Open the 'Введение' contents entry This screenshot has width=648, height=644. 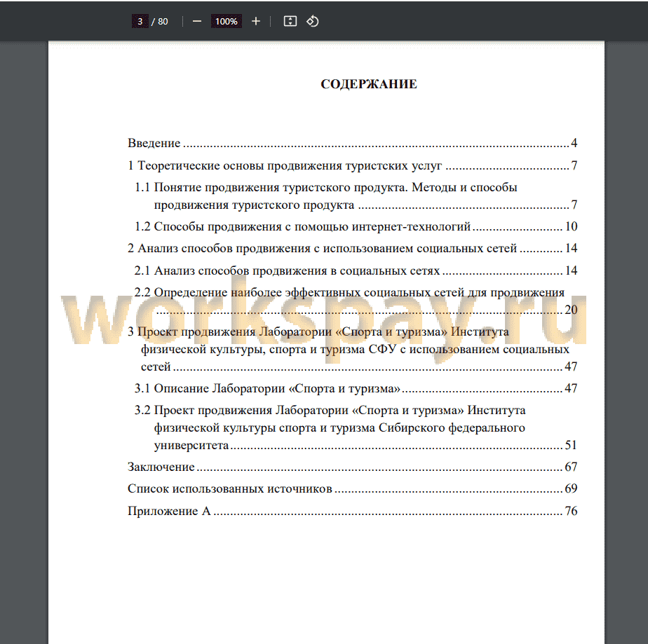pos(352,143)
